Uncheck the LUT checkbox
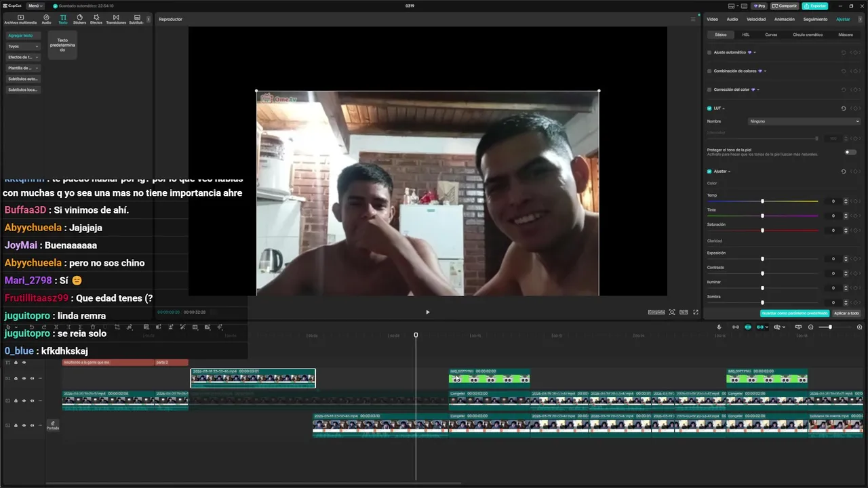Image resolution: width=868 pixels, height=488 pixels. [709, 108]
